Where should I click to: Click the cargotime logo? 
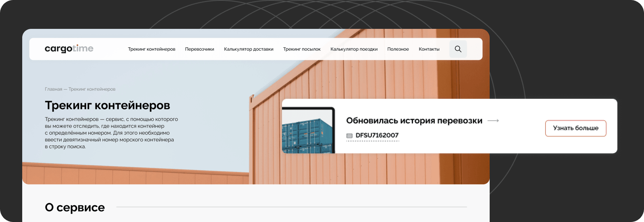pyautogui.click(x=69, y=48)
